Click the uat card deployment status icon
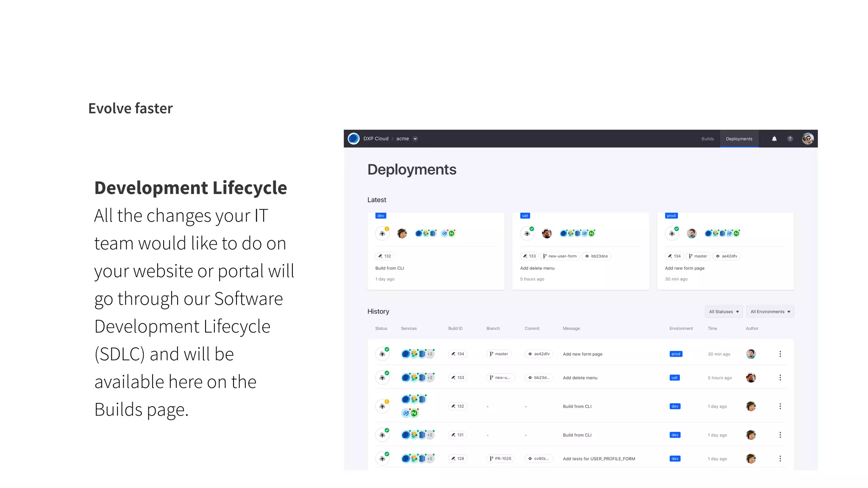This screenshot has height=488, width=868. point(527,233)
